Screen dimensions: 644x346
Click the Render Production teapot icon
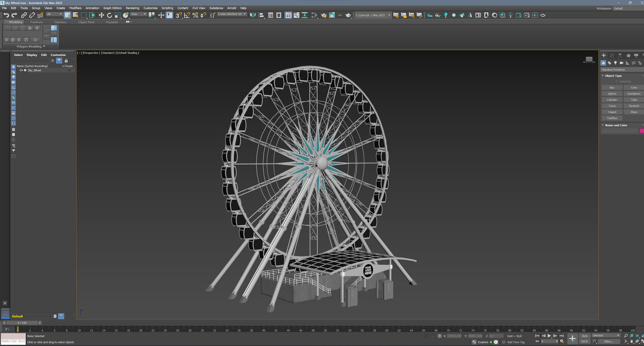click(348, 15)
